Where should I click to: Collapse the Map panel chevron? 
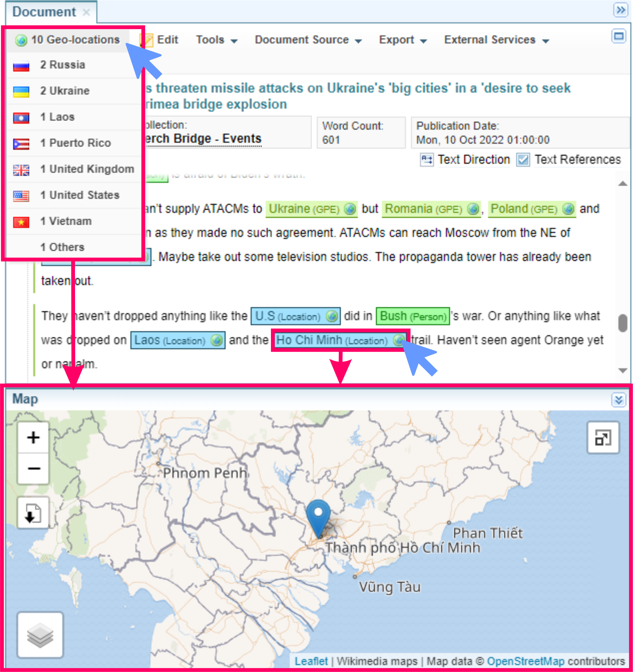pyautogui.click(x=619, y=400)
